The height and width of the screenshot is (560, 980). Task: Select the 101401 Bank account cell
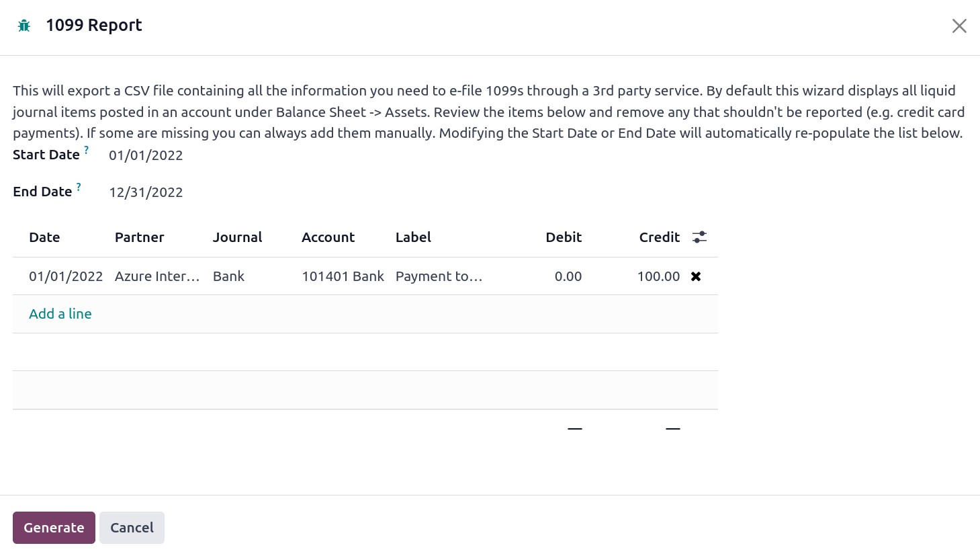(x=343, y=276)
